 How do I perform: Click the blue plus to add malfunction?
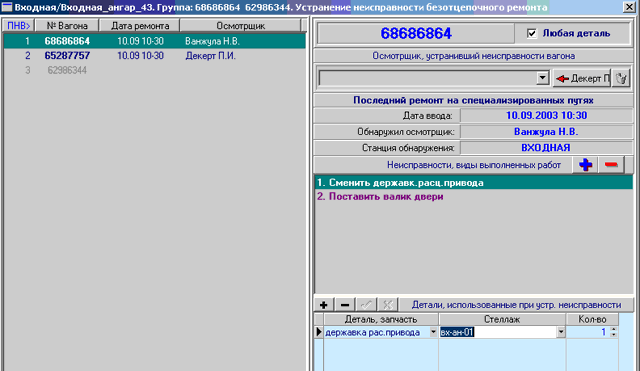click(585, 165)
